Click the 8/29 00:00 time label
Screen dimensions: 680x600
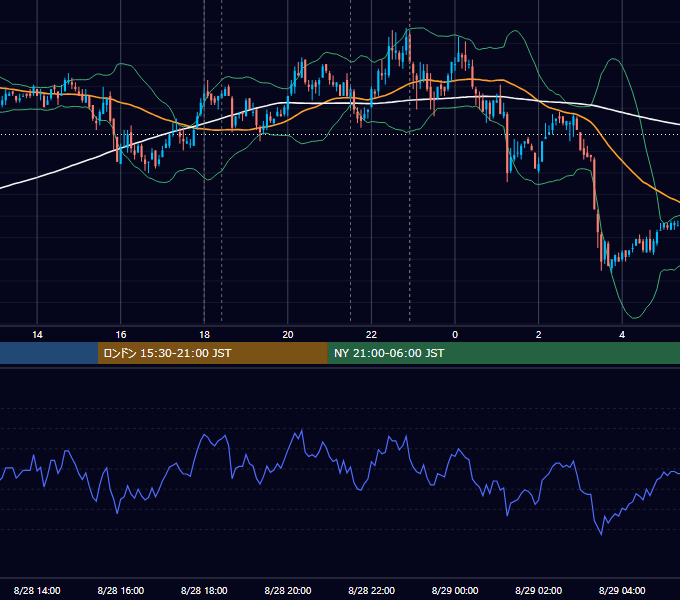click(x=455, y=590)
